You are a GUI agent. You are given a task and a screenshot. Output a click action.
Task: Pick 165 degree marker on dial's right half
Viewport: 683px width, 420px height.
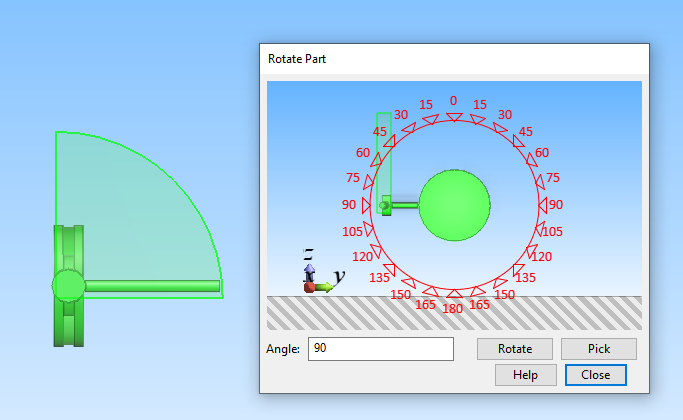coord(477,291)
